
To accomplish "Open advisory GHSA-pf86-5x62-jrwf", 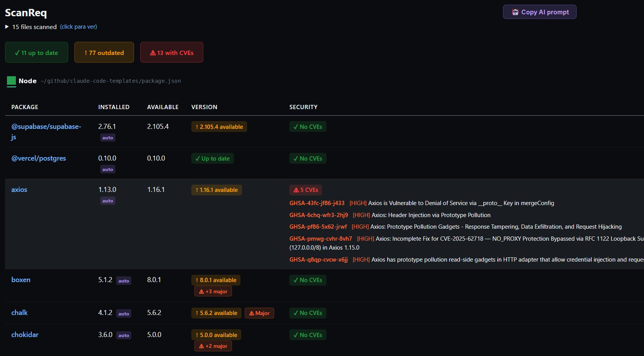I will tap(318, 227).
